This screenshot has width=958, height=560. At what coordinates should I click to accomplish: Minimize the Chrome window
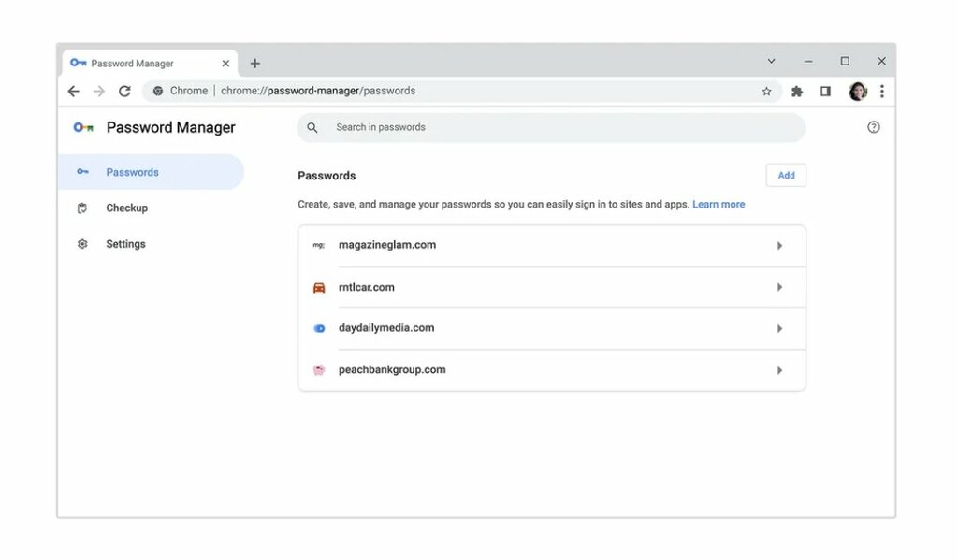pyautogui.click(x=808, y=61)
